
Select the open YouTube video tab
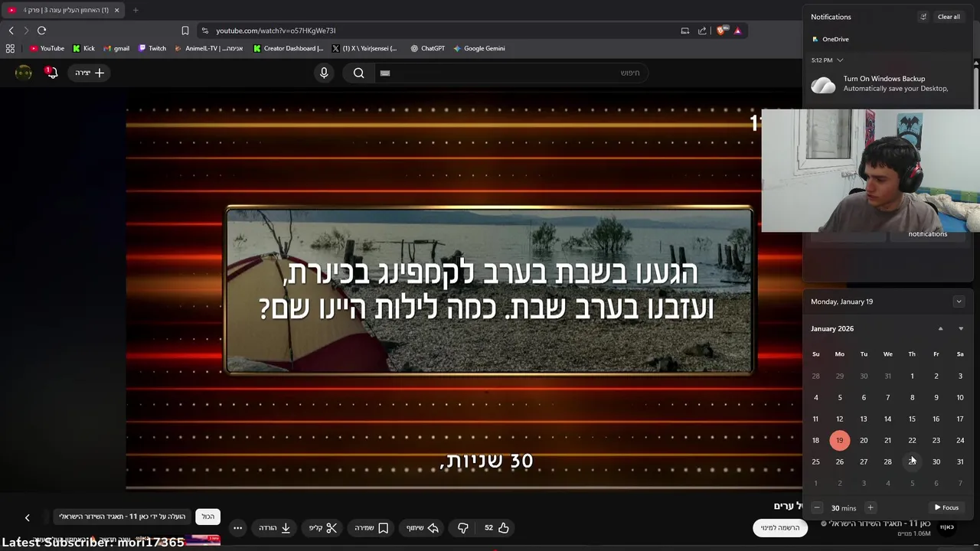pos(63,10)
